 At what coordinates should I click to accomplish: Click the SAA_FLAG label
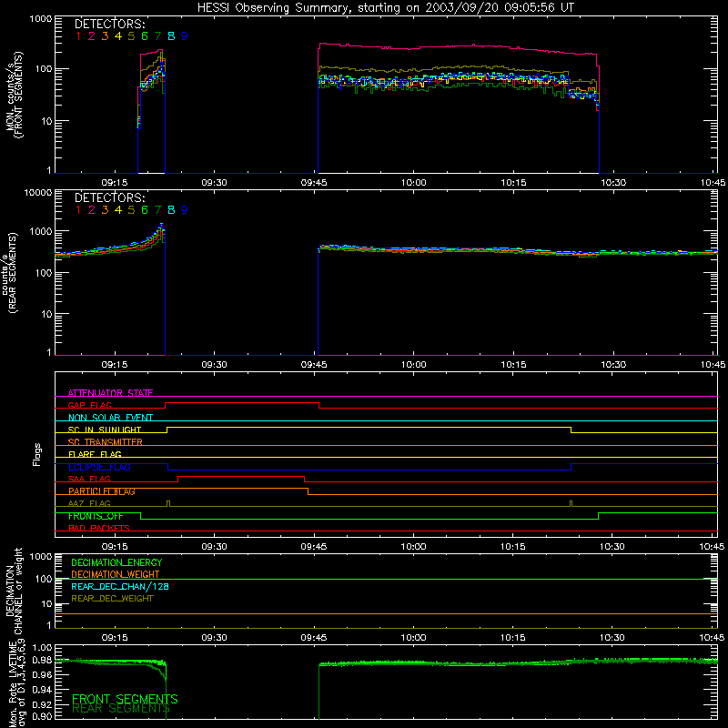(89, 479)
